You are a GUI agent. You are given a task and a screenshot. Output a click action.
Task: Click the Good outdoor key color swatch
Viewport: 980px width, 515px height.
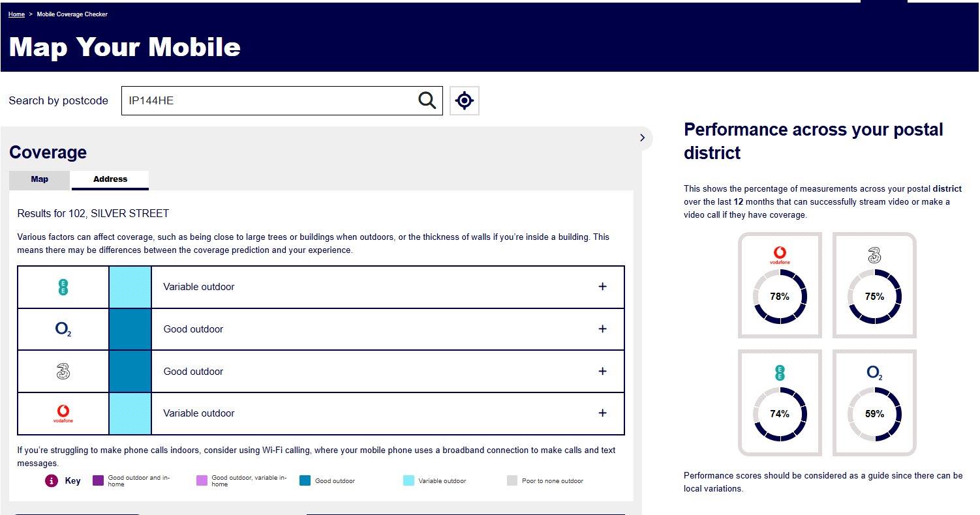coord(305,481)
